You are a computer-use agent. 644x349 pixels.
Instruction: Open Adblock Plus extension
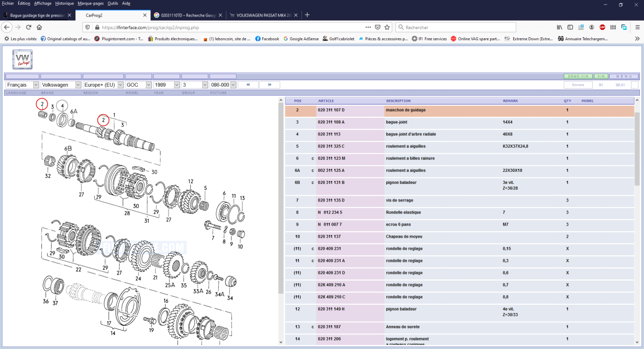click(602, 27)
